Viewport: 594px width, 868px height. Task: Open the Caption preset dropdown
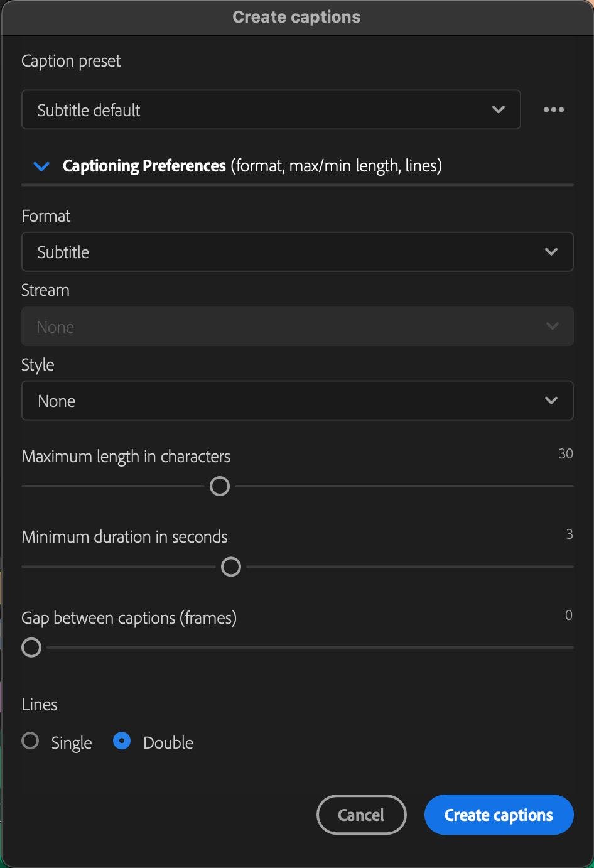tap(271, 110)
